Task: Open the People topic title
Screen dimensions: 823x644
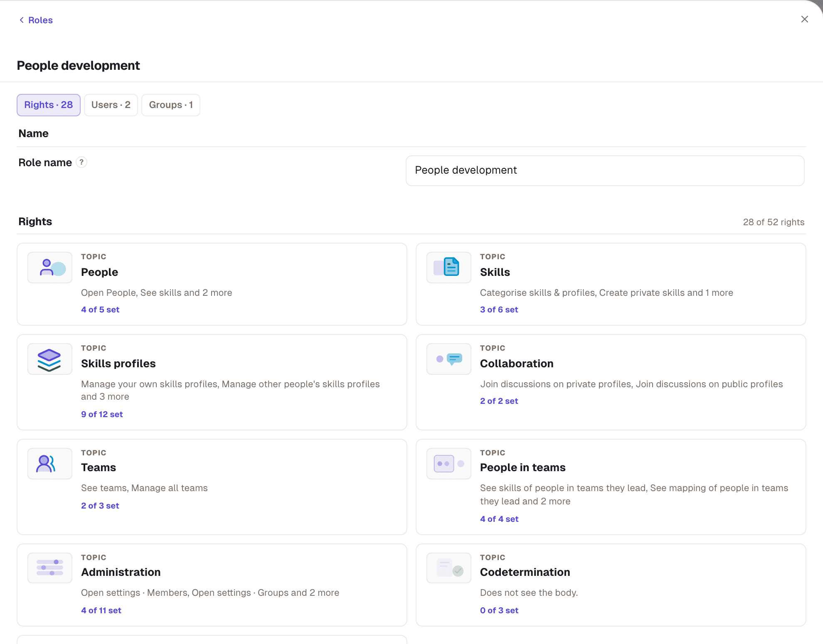Action: tap(99, 272)
